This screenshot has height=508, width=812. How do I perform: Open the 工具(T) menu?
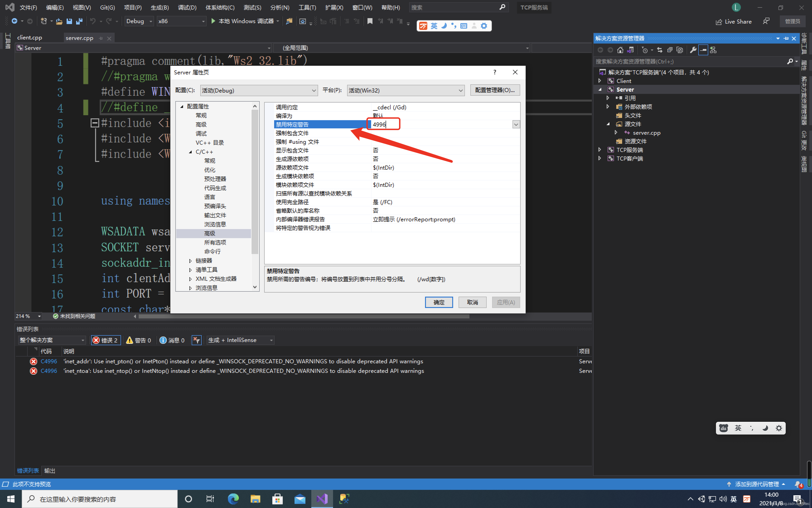307,7
